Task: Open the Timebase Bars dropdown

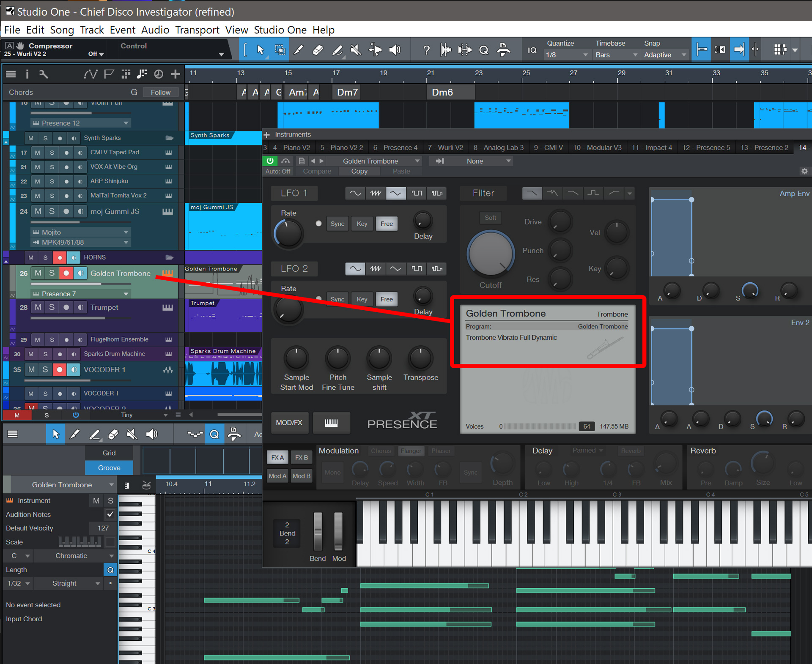Action: click(x=616, y=55)
